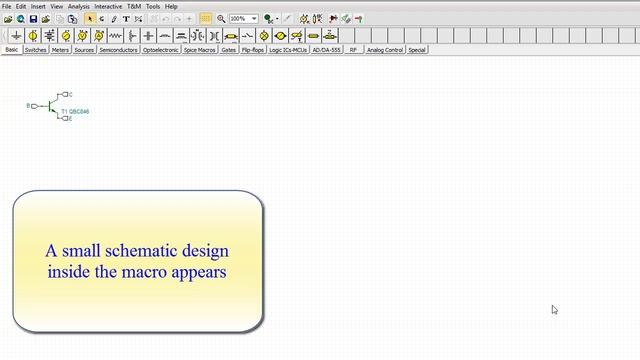
Task: Switch to the AD/DA-555 tab
Action: (327, 50)
